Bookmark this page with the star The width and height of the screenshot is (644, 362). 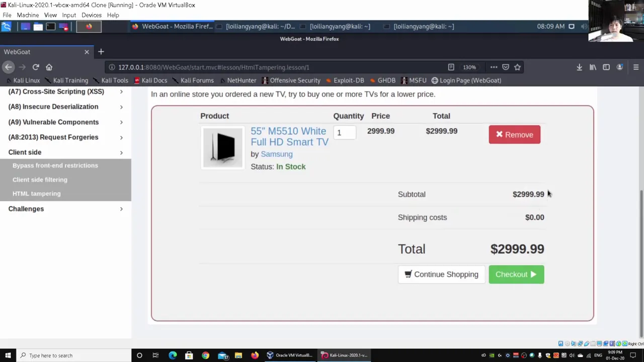517,67
